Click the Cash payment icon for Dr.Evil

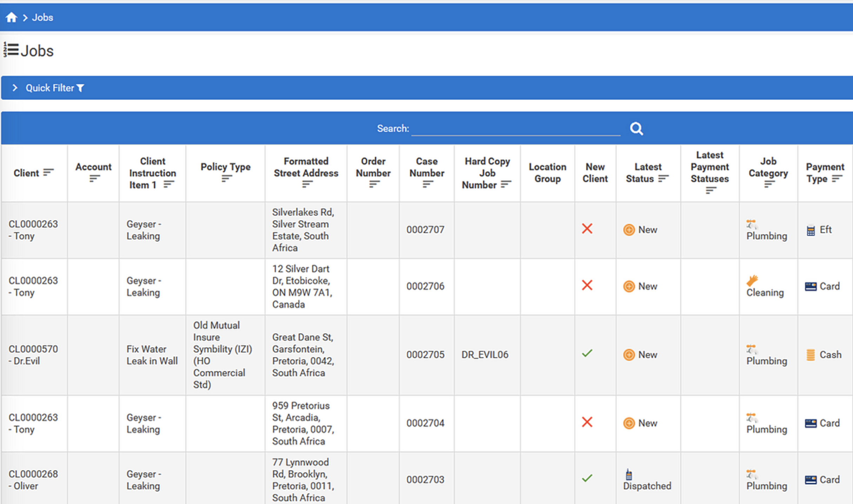811,355
